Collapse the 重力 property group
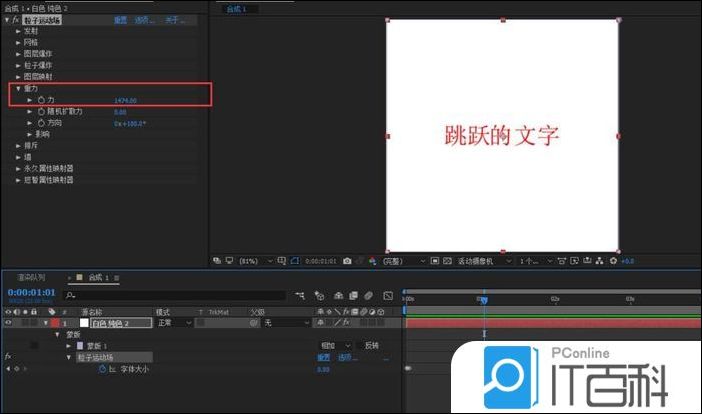Screen dimensions: 702x414 coord(18,88)
